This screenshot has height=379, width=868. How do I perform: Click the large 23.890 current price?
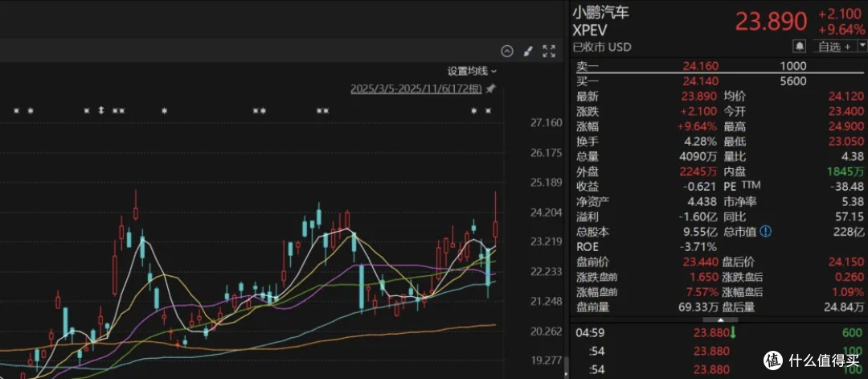[771, 22]
